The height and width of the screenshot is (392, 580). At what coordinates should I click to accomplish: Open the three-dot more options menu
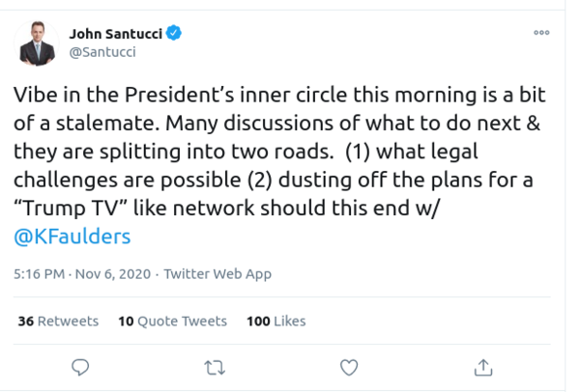pos(540,33)
